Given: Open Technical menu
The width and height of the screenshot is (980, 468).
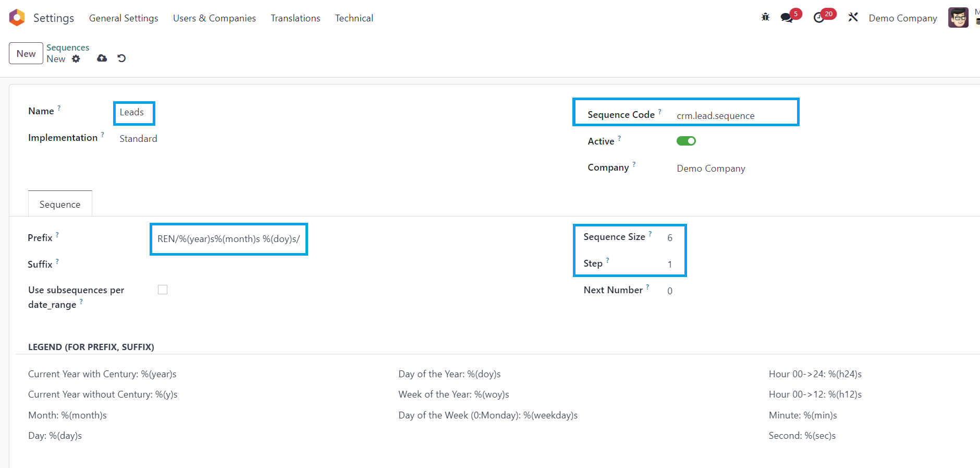Looking at the screenshot, I should 354,18.
